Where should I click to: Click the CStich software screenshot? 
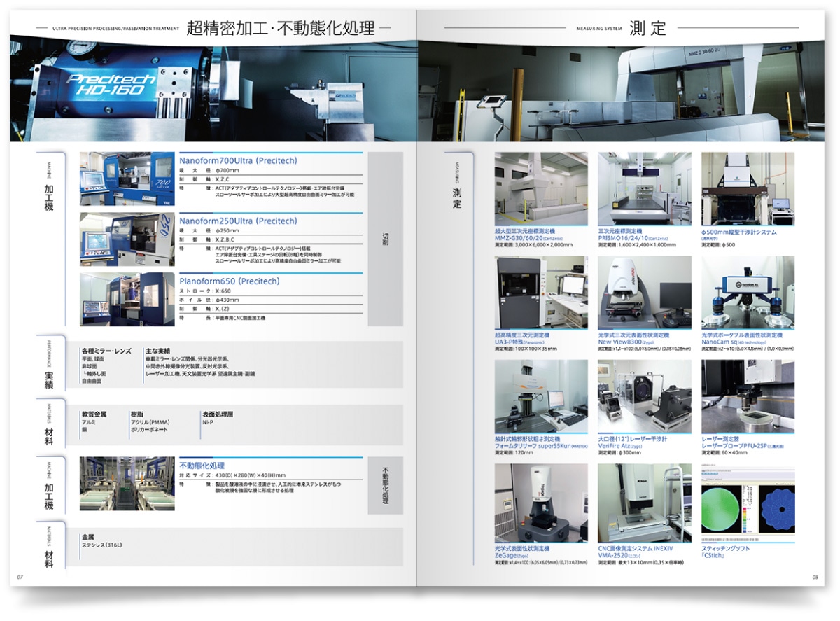748,502
